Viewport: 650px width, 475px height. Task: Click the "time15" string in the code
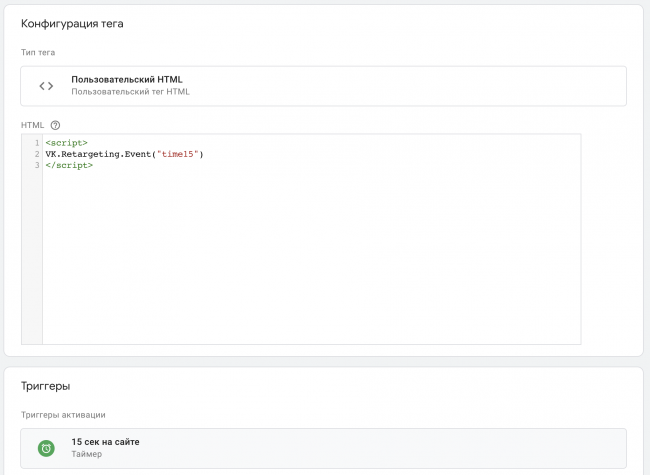tap(180, 154)
